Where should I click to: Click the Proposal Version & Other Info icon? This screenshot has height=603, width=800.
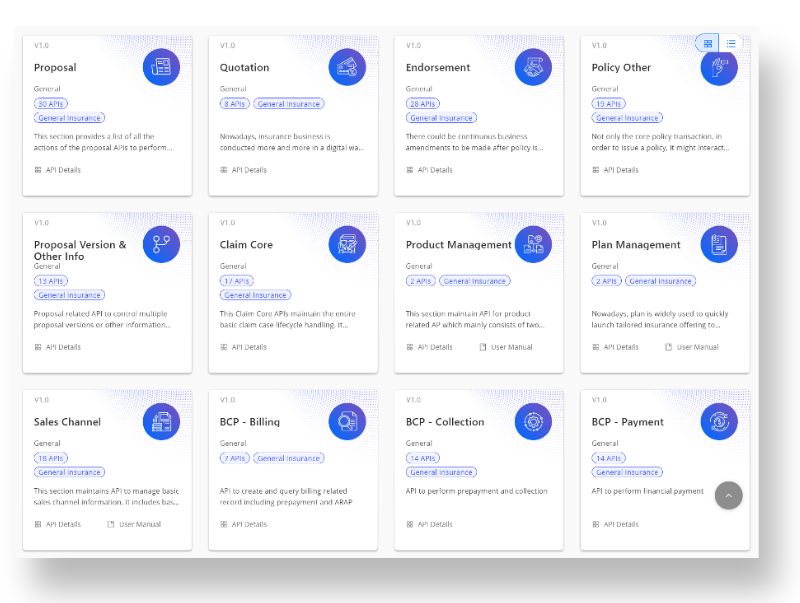(x=162, y=244)
